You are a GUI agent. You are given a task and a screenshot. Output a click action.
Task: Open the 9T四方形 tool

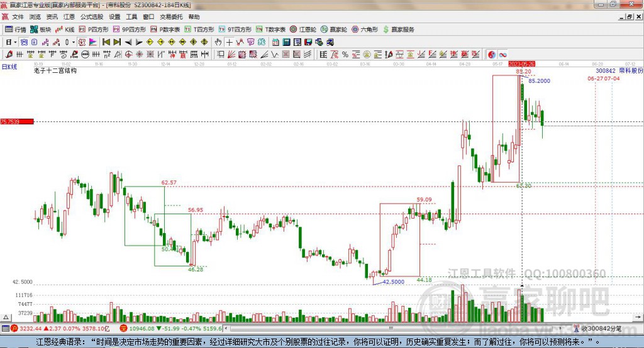(235, 30)
